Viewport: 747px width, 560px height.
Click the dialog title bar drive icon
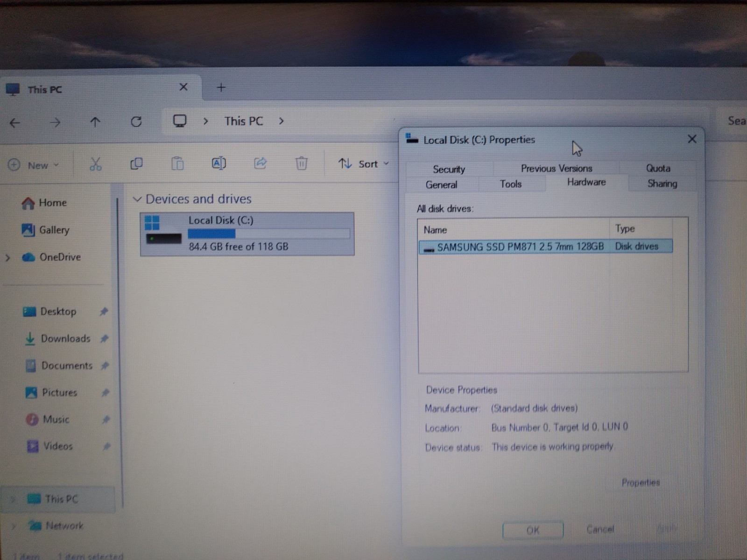point(412,139)
